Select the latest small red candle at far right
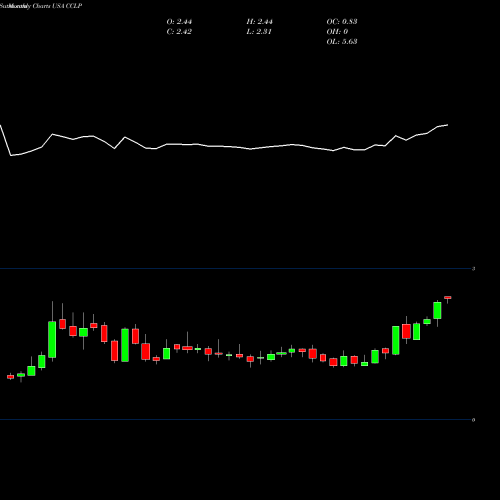 point(448,298)
